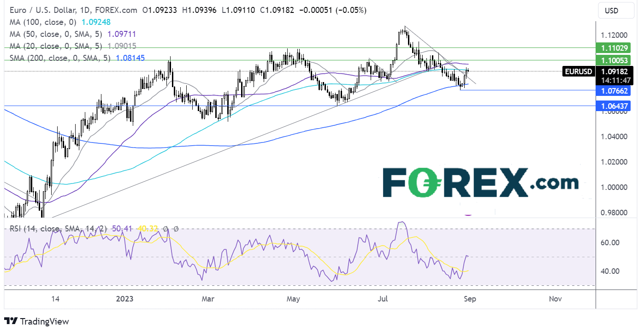This screenshot has width=644, height=331.
Task: Select the RSI (14, close, SMA, 14, 2) legend
Action: point(58,229)
